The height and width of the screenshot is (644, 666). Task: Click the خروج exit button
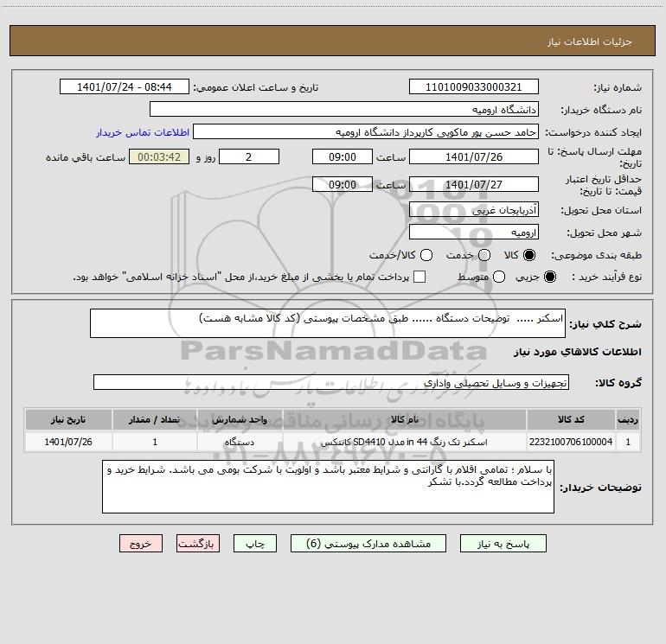click(x=141, y=544)
